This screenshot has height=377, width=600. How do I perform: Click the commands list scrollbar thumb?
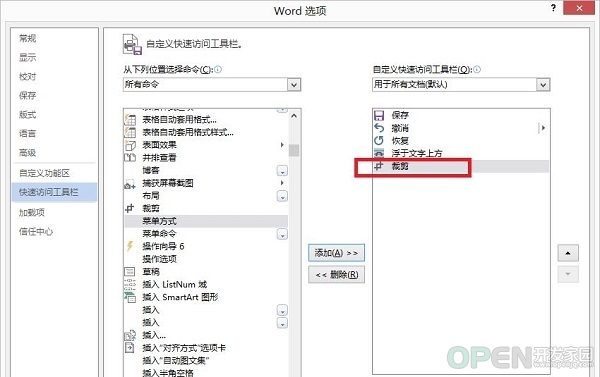click(x=294, y=150)
